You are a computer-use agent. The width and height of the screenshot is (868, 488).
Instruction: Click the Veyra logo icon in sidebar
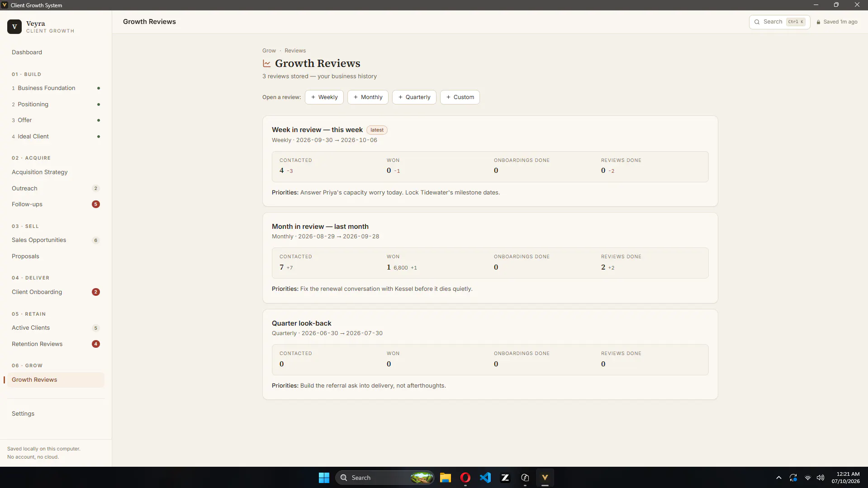[14, 27]
